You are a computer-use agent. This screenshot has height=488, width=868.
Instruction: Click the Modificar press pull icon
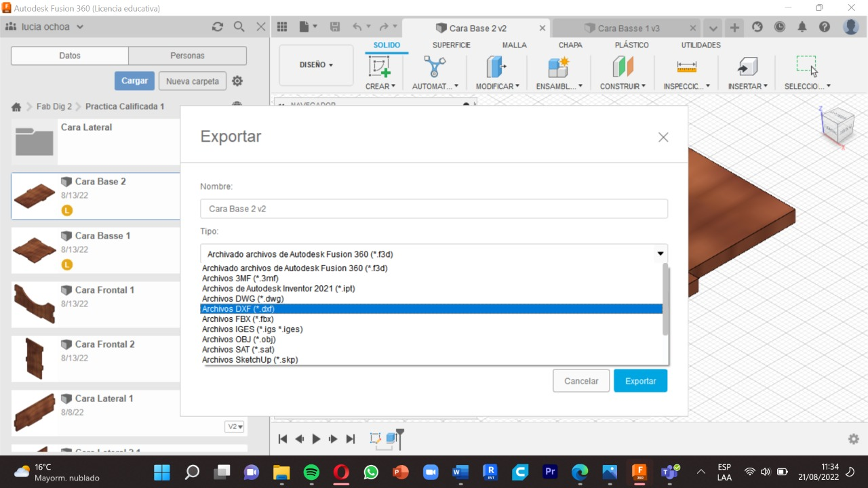point(497,66)
